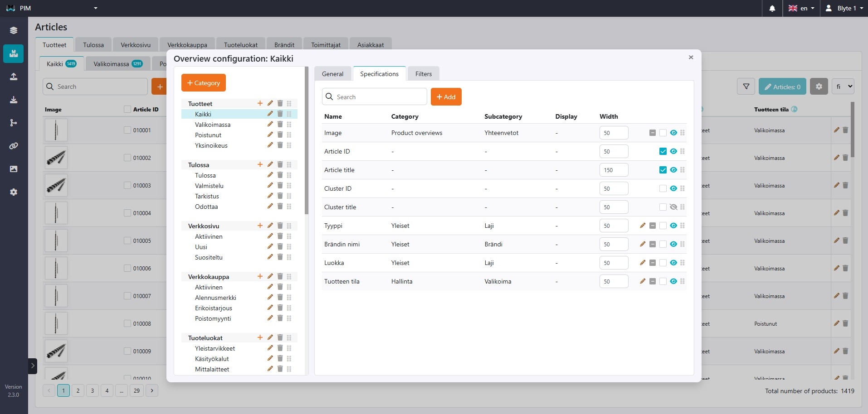This screenshot has height=414, width=868.
Task: Uncheck the Article title checkbox
Action: tap(663, 170)
